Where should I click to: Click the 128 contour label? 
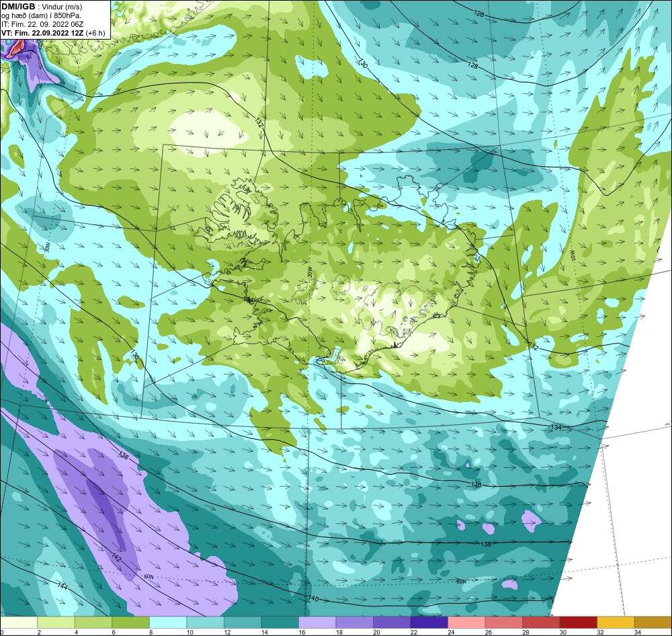472,65
